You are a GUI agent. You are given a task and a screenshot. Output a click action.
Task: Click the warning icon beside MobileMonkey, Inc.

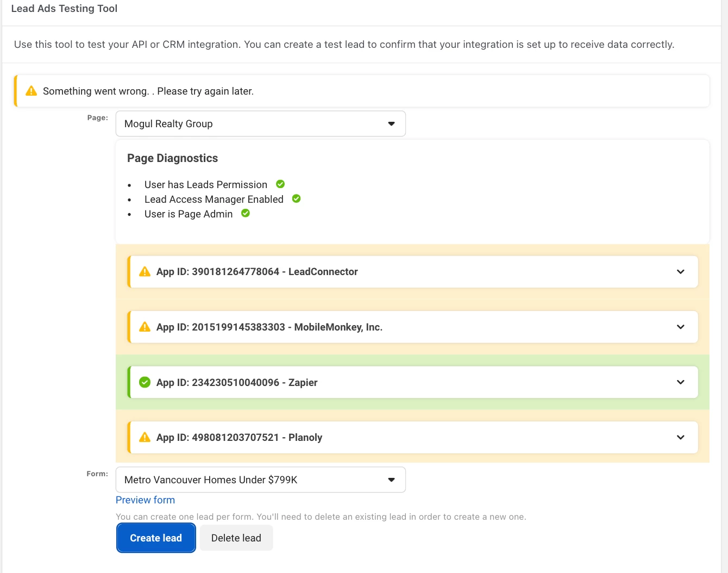click(145, 327)
